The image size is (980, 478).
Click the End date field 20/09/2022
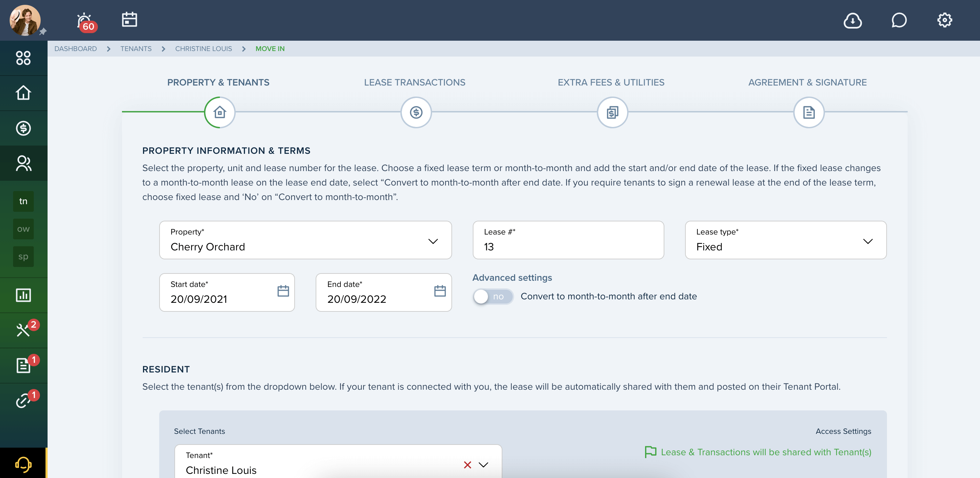384,292
